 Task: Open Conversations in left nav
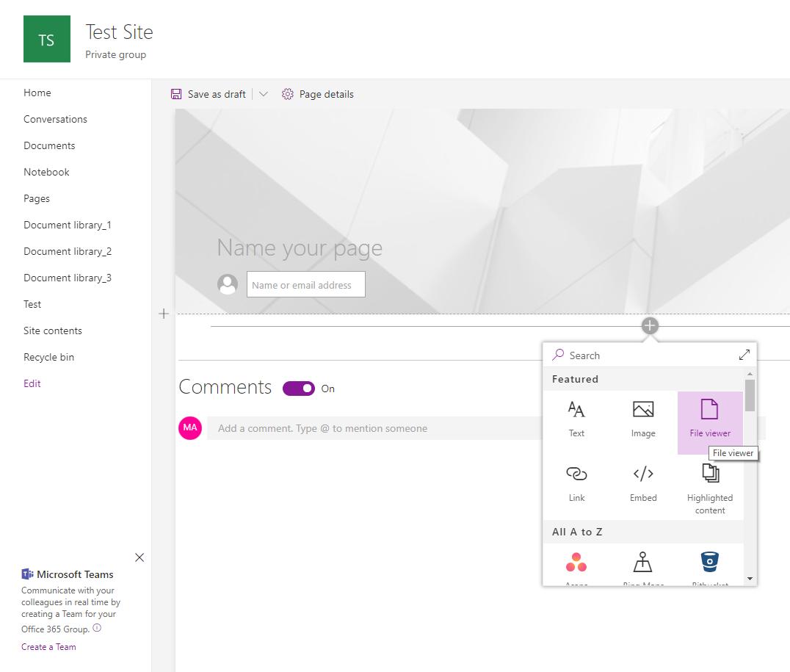pos(55,119)
